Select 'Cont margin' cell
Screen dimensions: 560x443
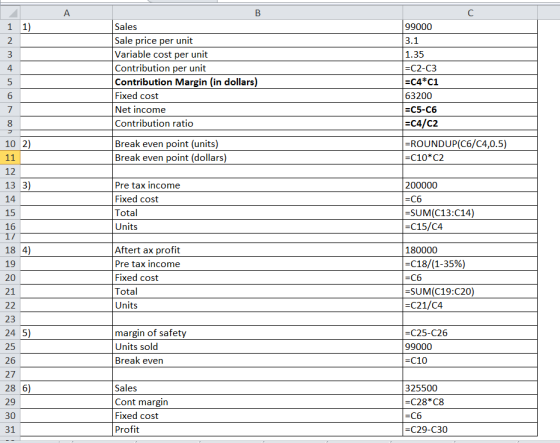[258, 402]
